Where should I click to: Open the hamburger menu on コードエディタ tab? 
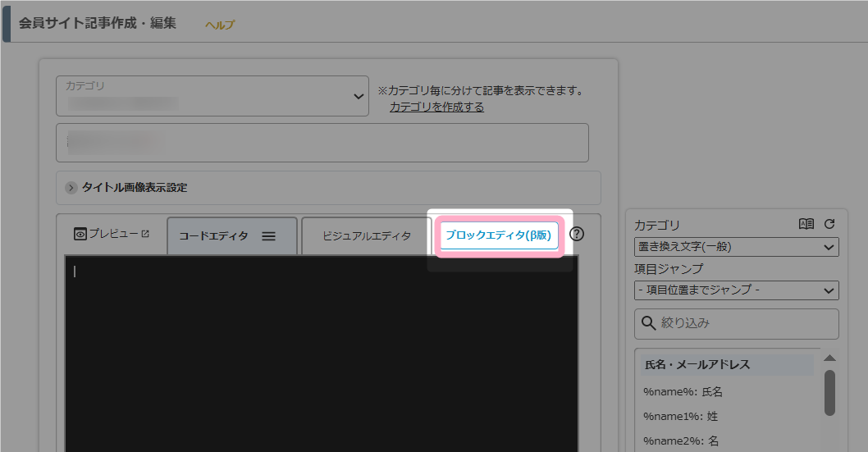coord(268,236)
